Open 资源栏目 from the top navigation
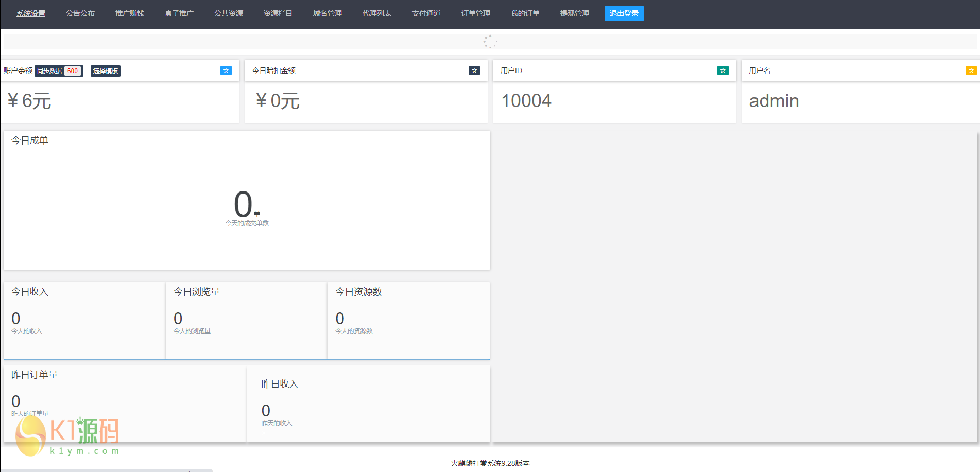980x472 pixels. pyautogui.click(x=278, y=13)
